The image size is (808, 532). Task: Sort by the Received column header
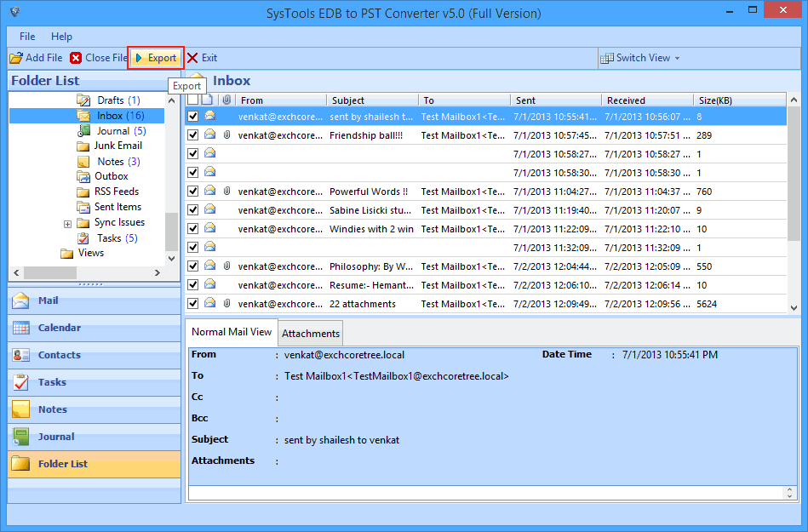pos(647,100)
